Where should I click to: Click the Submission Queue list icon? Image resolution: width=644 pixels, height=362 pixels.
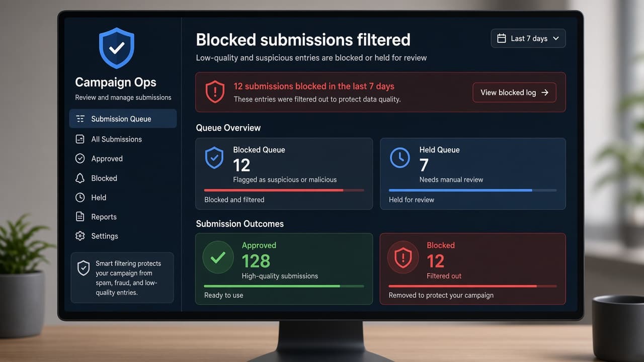point(80,119)
